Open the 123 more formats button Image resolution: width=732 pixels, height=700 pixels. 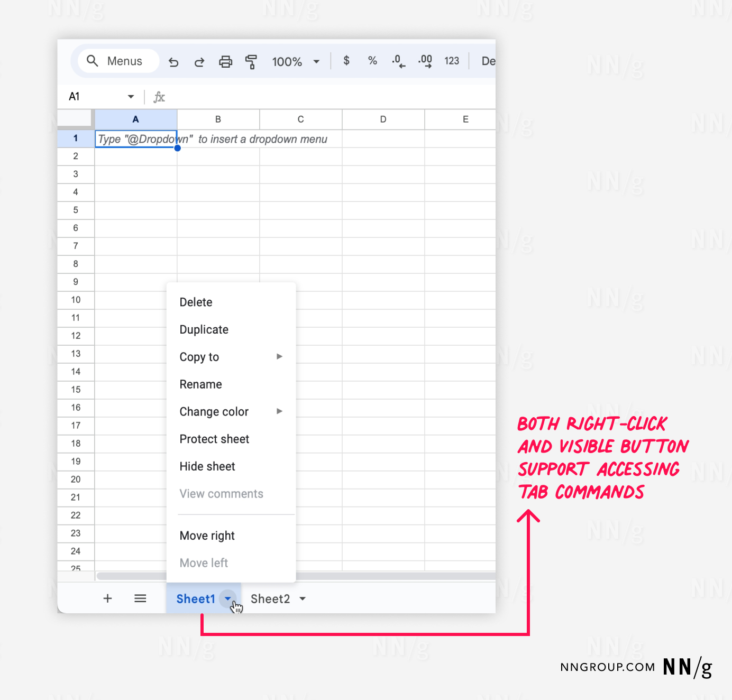(452, 61)
